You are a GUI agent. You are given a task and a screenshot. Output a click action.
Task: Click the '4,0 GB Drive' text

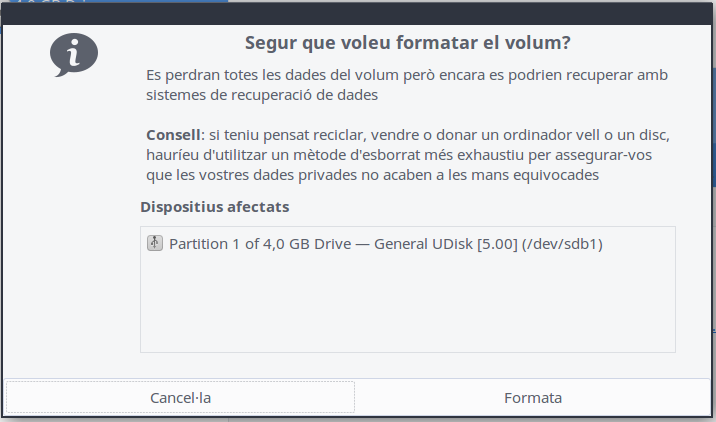(x=301, y=243)
